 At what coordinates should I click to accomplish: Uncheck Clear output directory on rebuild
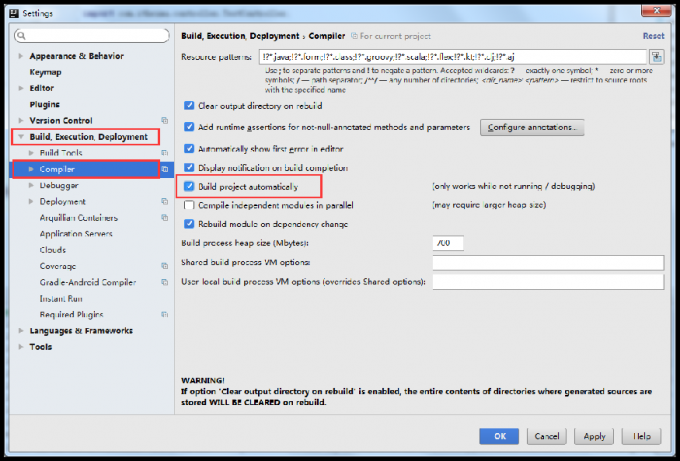click(189, 105)
